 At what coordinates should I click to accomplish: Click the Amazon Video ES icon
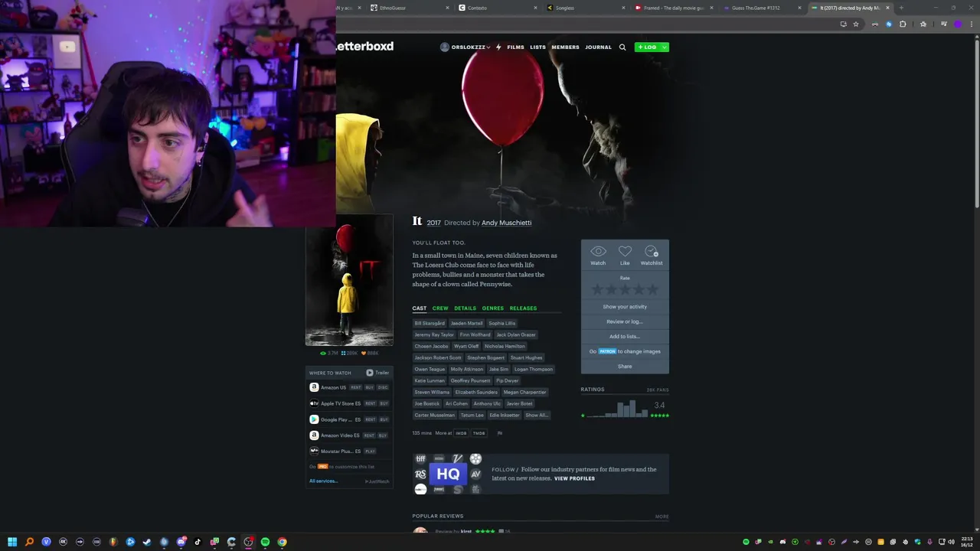314,435
